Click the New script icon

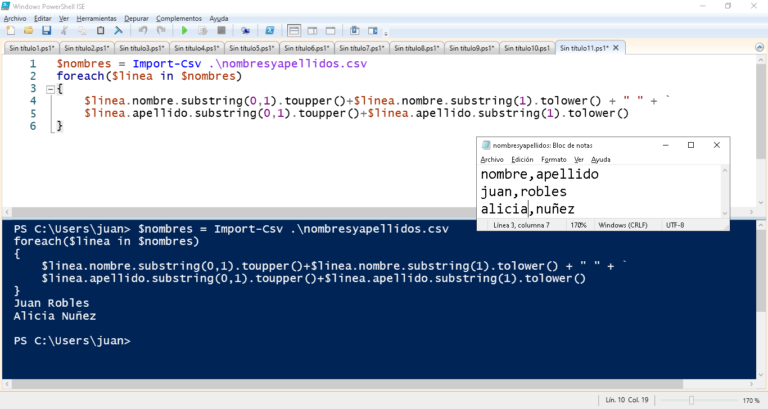click(10, 31)
